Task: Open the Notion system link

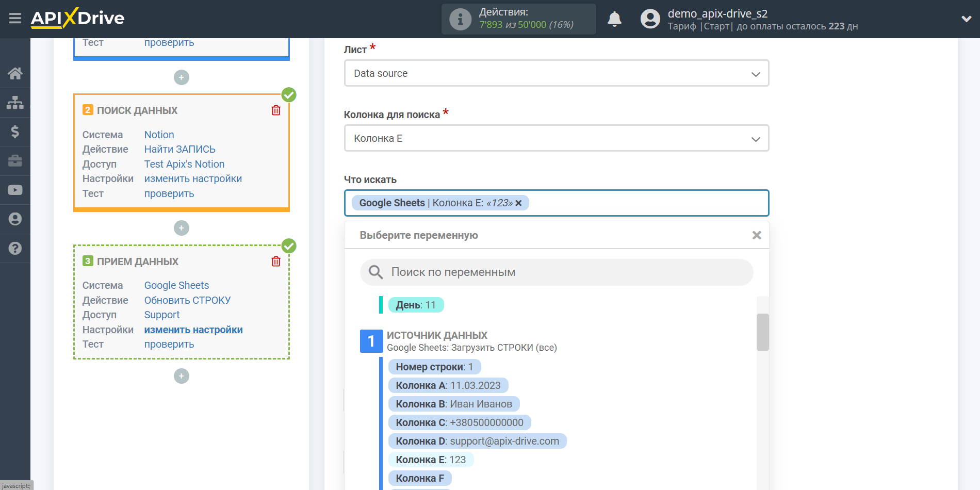Action: click(159, 135)
